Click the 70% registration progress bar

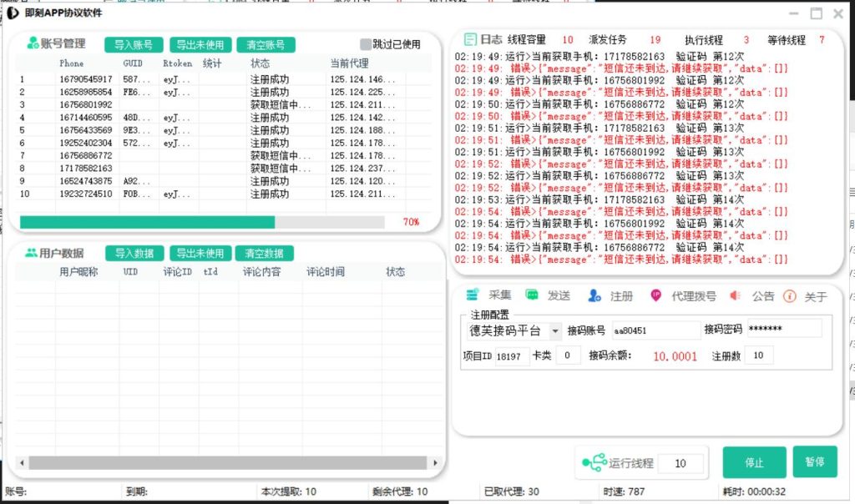coord(202,222)
